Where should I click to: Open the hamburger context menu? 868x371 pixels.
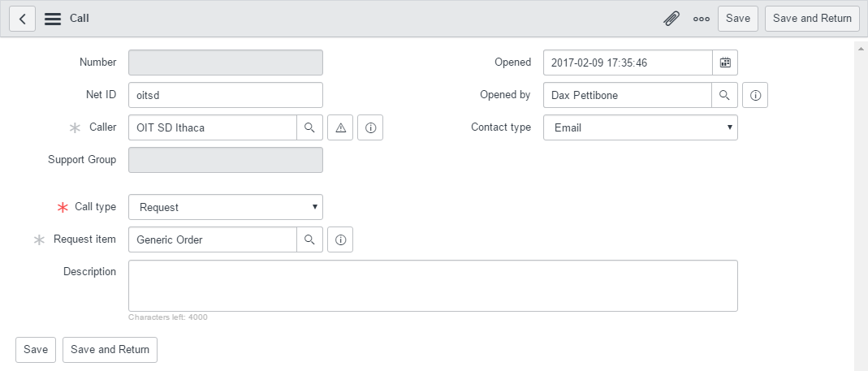[x=53, y=19]
